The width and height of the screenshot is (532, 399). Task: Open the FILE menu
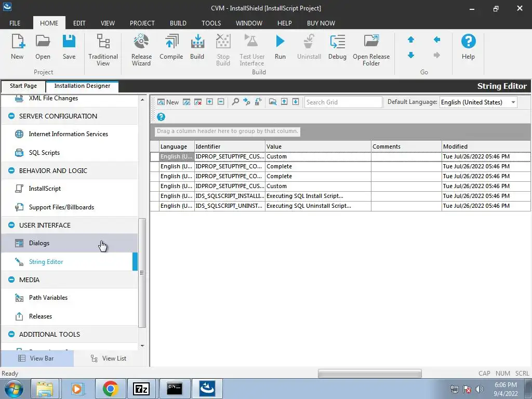point(15,23)
